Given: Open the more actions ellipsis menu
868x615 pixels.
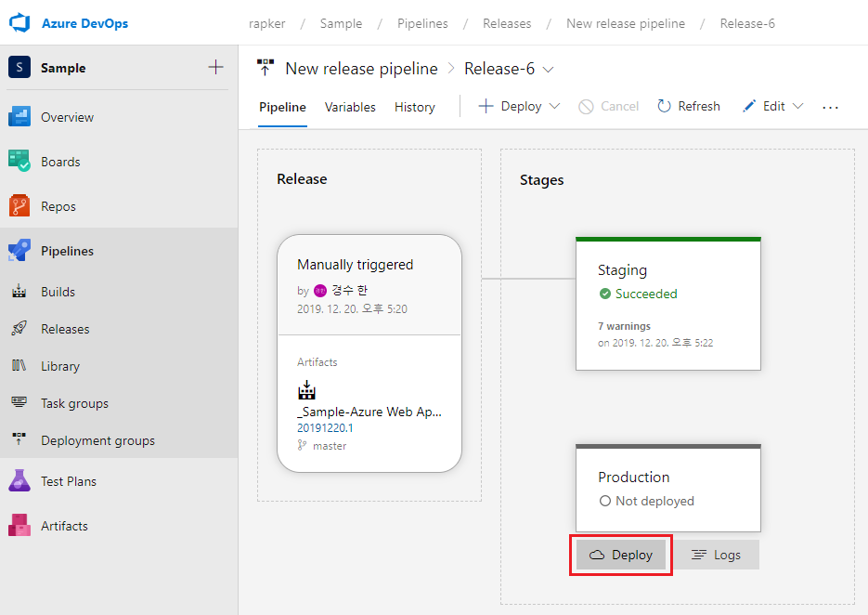Looking at the screenshot, I should pyautogui.click(x=830, y=107).
